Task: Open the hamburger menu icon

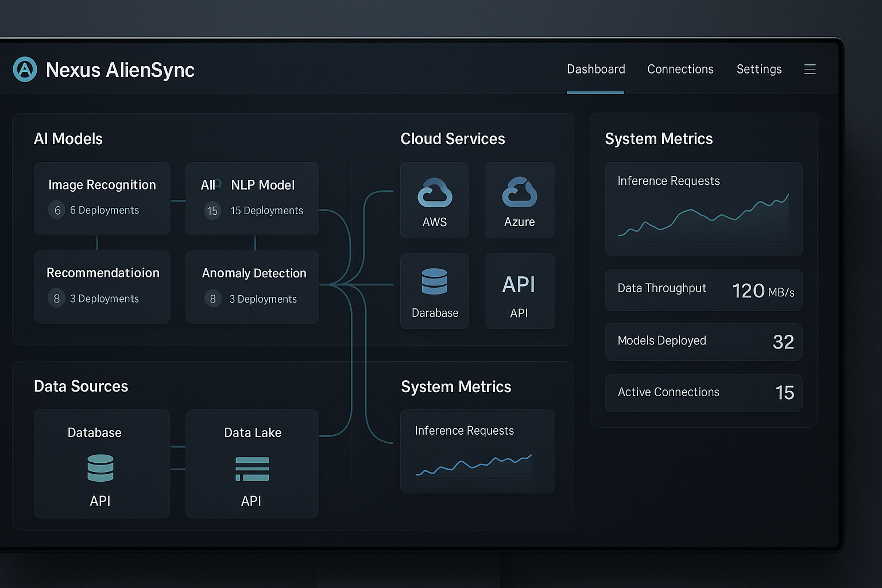Action: click(810, 69)
